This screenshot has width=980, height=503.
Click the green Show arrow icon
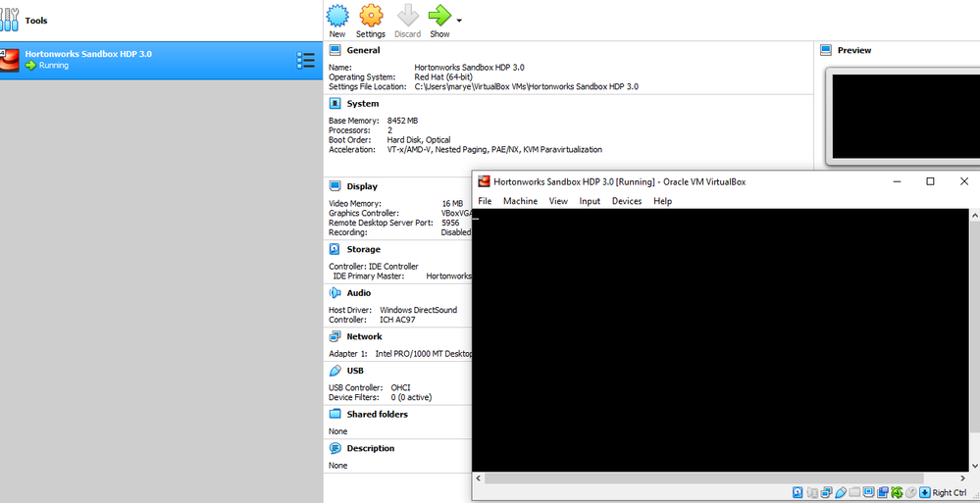439,16
